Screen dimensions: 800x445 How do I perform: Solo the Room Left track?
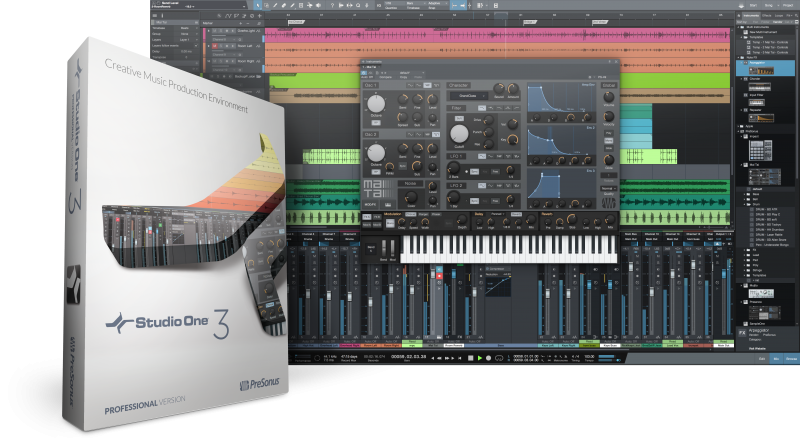tap(220, 46)
